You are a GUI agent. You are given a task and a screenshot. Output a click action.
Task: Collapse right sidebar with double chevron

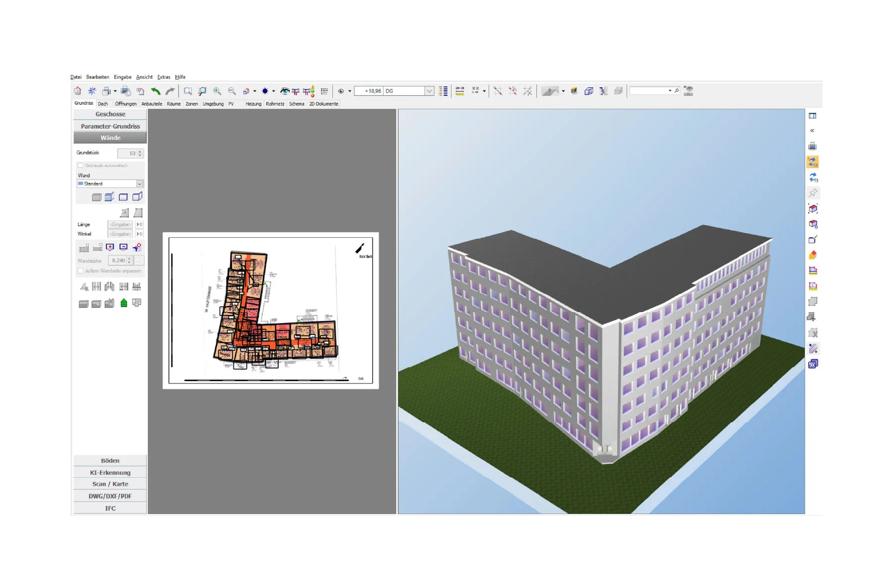click(x=812, y=131)
